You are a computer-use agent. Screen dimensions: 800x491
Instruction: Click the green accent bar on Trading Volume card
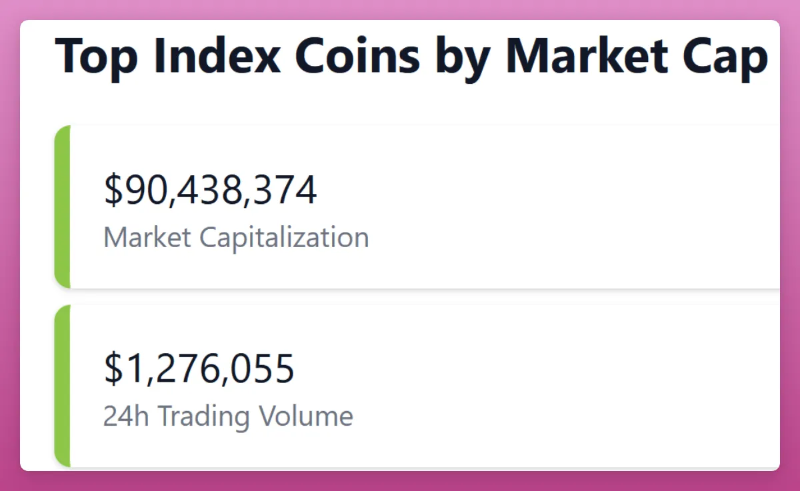(x=62, y=386)
